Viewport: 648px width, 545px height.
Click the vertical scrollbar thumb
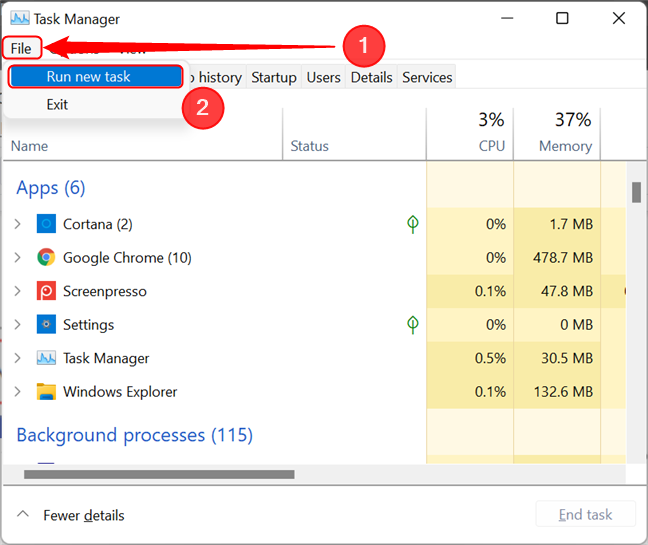[x=636, y=192]
